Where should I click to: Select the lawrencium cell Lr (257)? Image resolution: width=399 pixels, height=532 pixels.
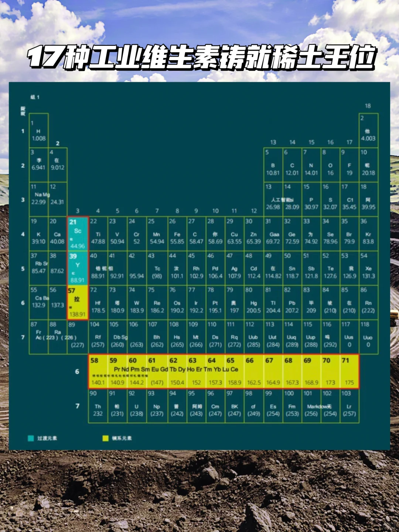click(x=349, y=406)
